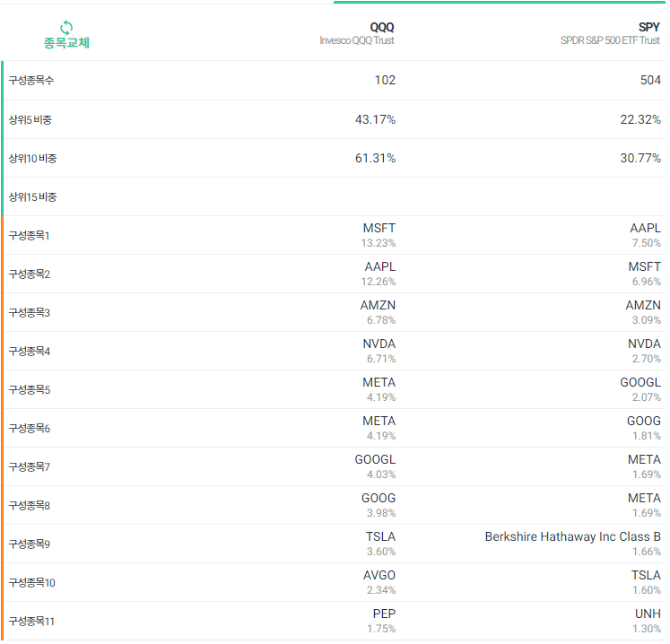
Task: Select META in SPY's 구성종목8 row
Action: click(644, 499)
